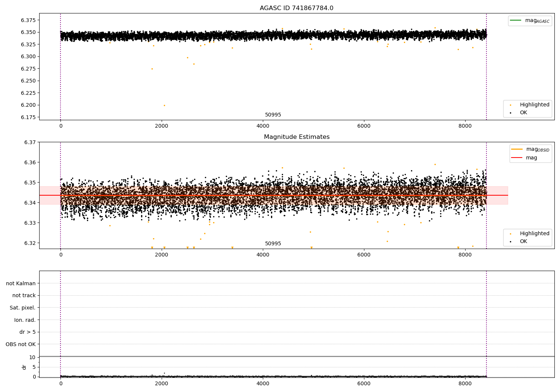Click the 6.325 y-axis tick label
This screenshot has height=392, width=560.
28,44
